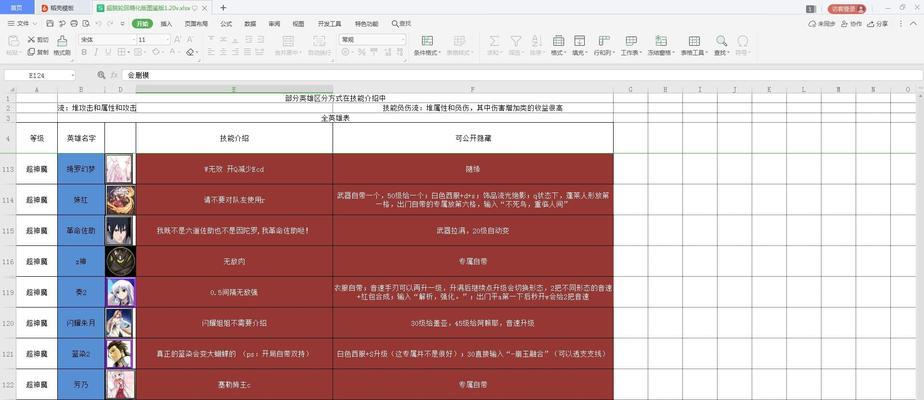Viewport: 924px width, 400px height.
Task: Open the Fill (填充) dropdown arrow
Action: pos(588,52)
